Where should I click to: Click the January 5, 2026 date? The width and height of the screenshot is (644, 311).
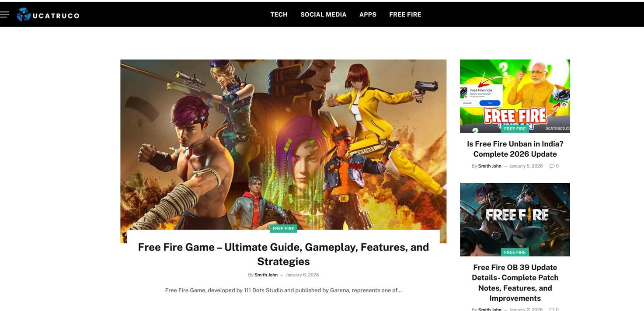pyautogui.click(x=526, y=166)
